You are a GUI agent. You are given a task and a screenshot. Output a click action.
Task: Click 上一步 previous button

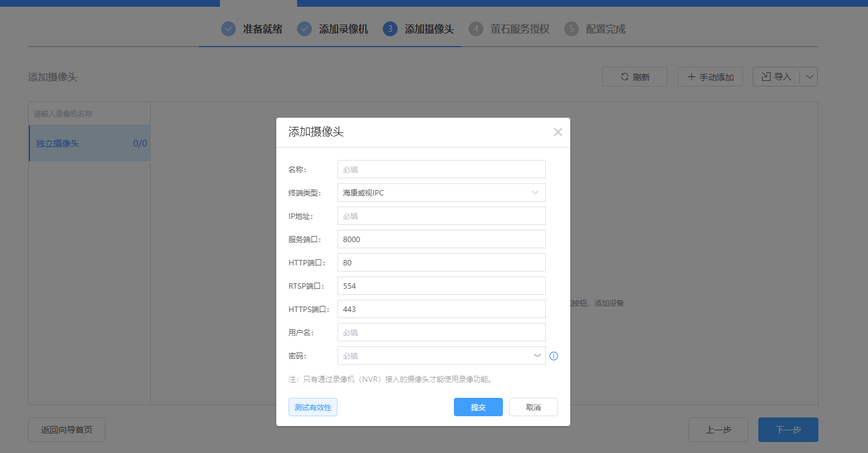click(x=719, y=430)
